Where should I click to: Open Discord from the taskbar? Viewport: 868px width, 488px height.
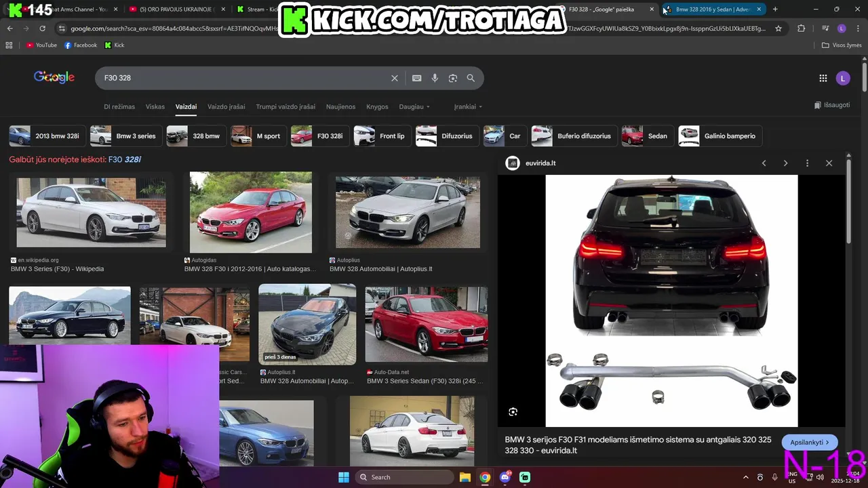pyautogui.click(x=505, y=477)
